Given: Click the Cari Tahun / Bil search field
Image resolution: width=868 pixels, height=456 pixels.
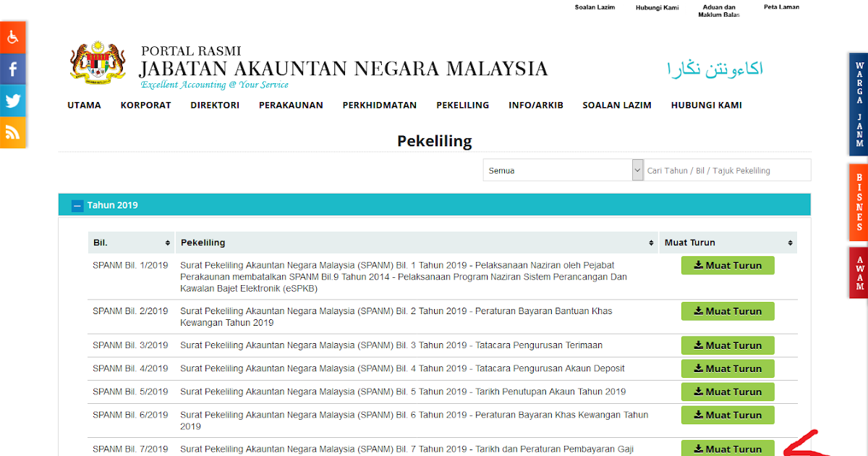Looking at the screenshot, I should (x=727, y=170).
